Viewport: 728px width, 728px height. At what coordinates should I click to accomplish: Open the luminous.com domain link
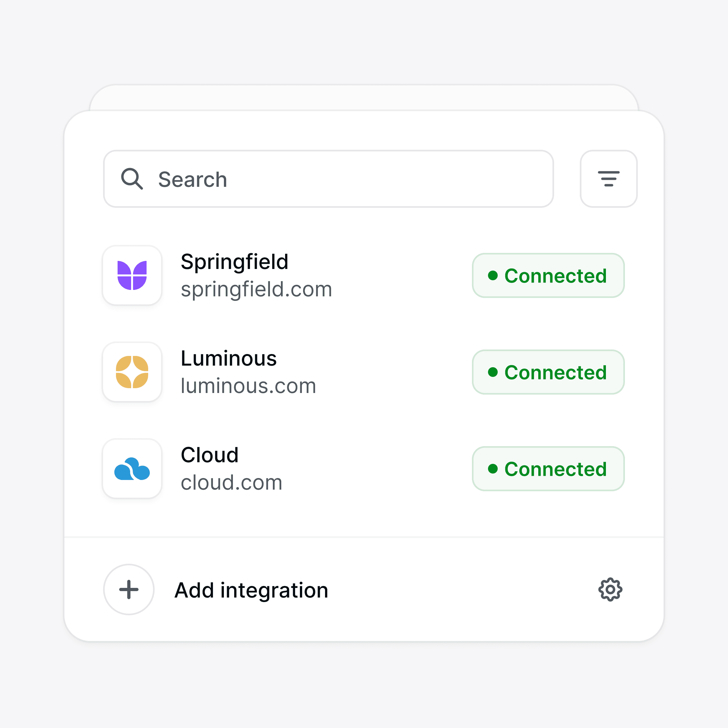click(x=248, y=386)
